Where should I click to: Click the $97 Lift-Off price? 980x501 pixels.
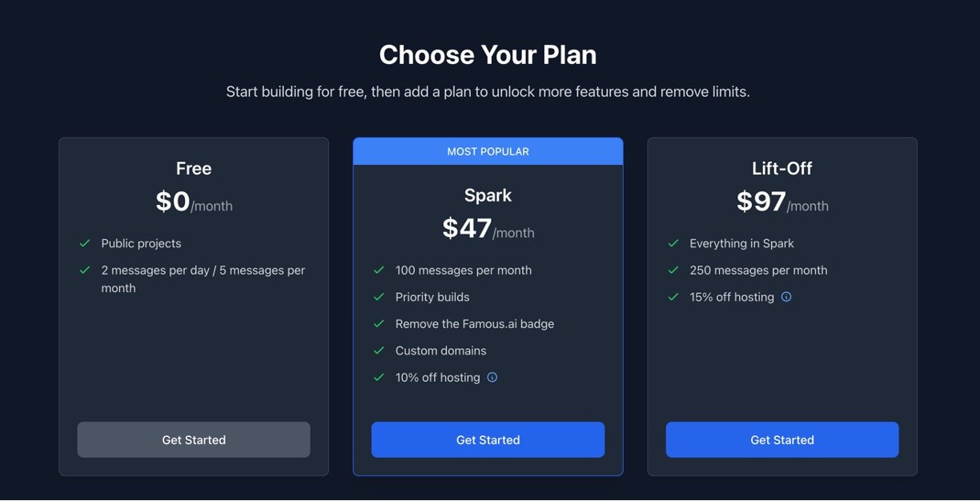(x=761, y=202)
